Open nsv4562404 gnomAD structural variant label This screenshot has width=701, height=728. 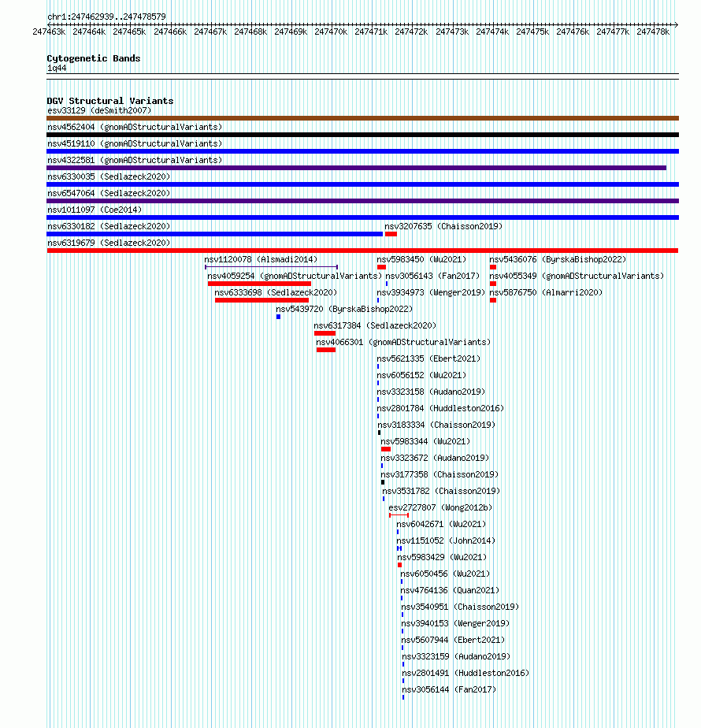pos(135,127)
